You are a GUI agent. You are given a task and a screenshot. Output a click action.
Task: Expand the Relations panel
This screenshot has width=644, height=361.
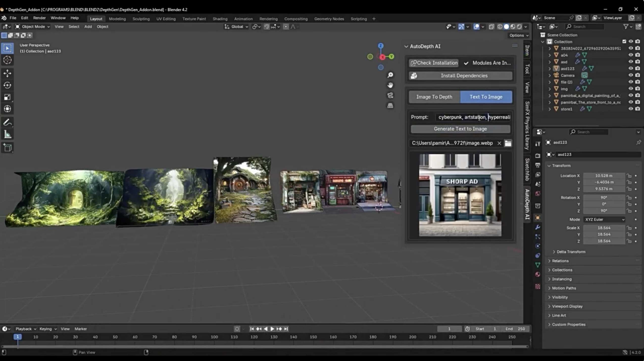point(560,261)
